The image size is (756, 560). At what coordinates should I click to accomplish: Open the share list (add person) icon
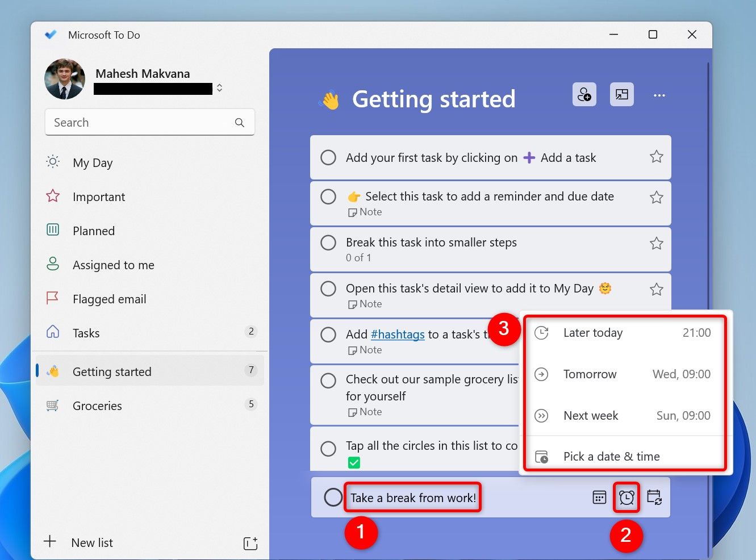tap(584, 94)
